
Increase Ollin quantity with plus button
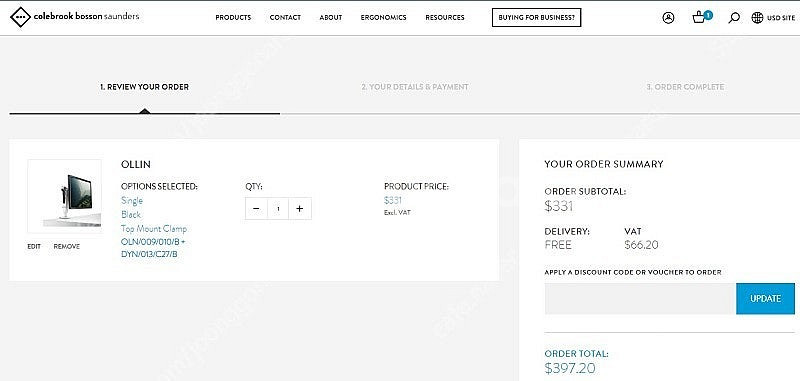tap(300, 209)
